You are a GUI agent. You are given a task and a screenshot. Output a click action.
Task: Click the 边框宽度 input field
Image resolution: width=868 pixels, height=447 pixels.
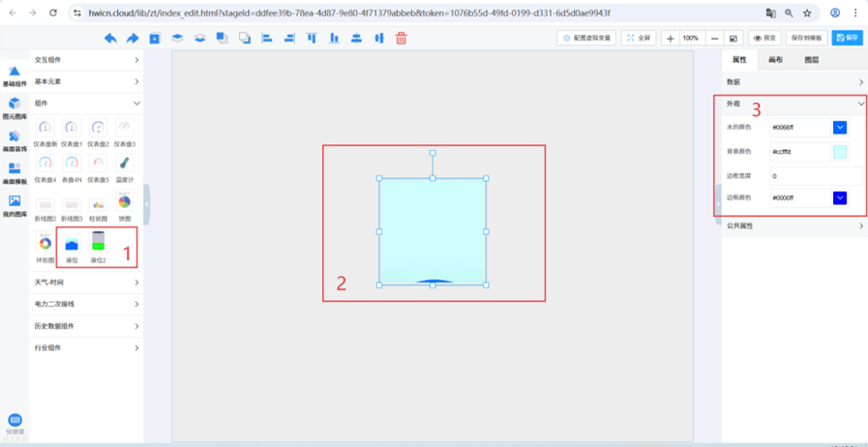(x=815, y=176)
